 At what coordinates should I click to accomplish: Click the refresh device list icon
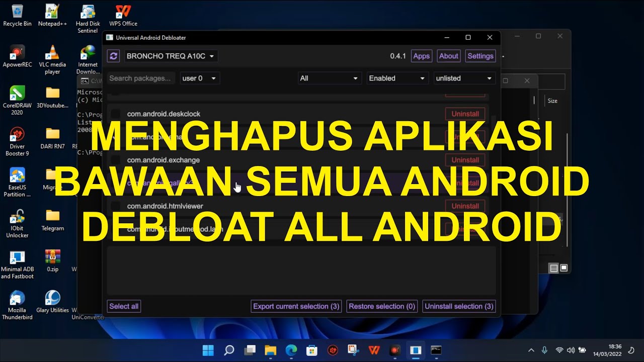113,56
